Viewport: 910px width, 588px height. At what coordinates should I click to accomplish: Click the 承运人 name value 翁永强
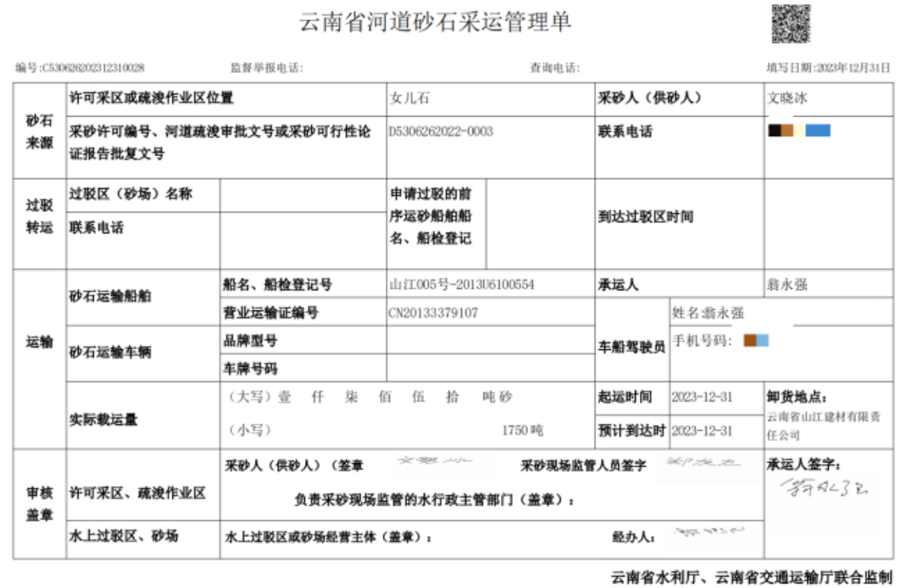[x=787, y=284]
